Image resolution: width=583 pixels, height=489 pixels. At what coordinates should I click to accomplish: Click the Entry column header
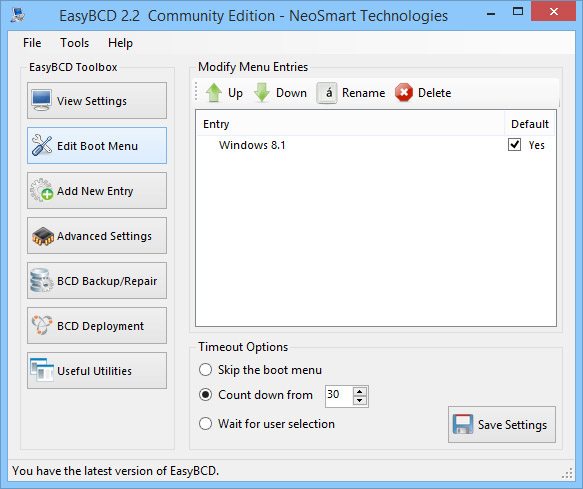[350, 124]
